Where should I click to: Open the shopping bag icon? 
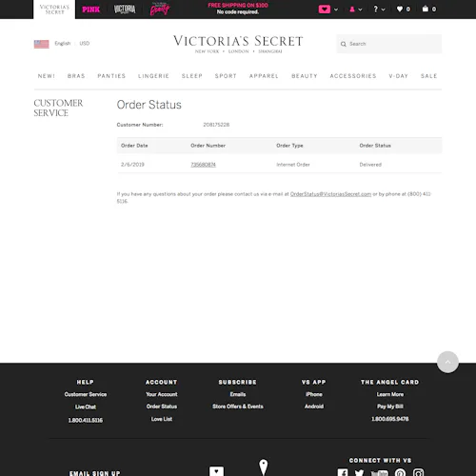[426, 9]
